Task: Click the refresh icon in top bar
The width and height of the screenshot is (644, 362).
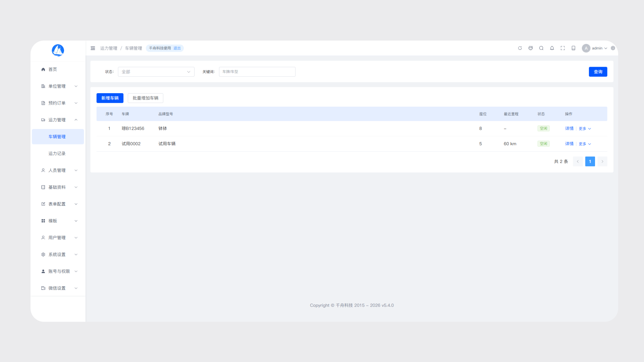Action: pos(520,48)
